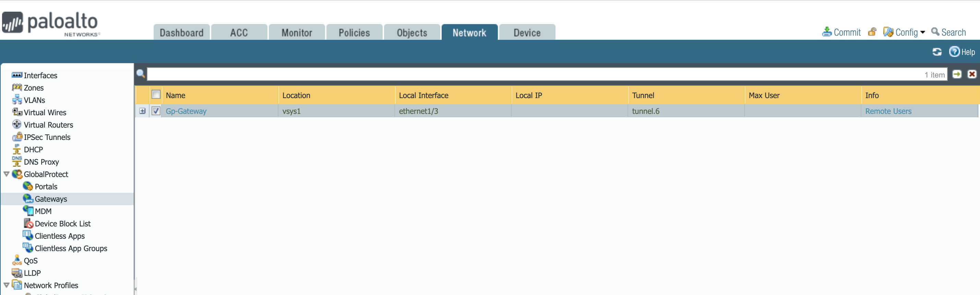Open the Search function
980x295 pixels.
click(x=948, y=32)
